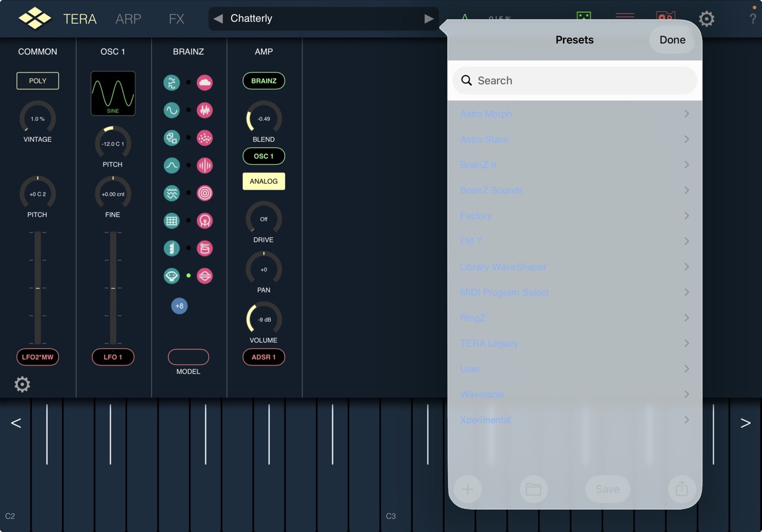Screen dimensions: 762x532
Task: Expand the BrainZ II preset folder
Action: [575, 165]
